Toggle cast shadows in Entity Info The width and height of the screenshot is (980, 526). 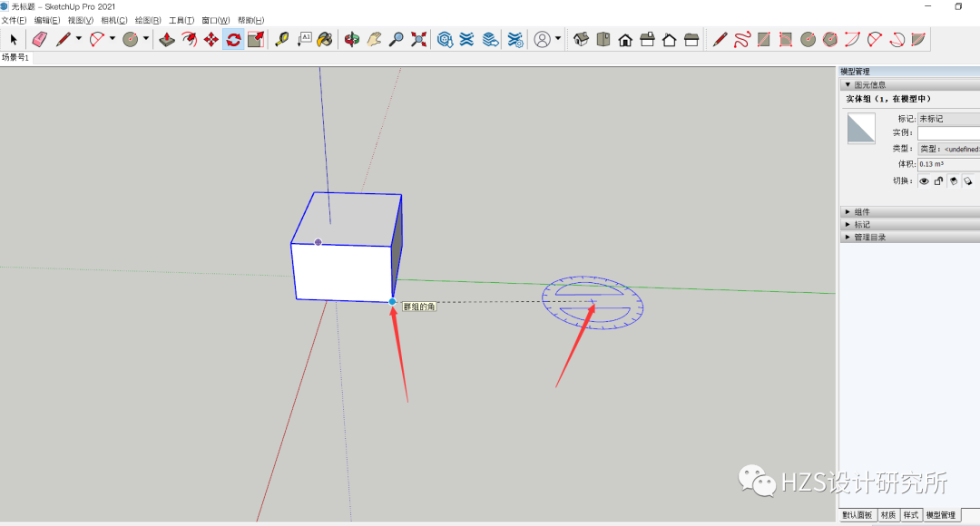click(953, 180)
